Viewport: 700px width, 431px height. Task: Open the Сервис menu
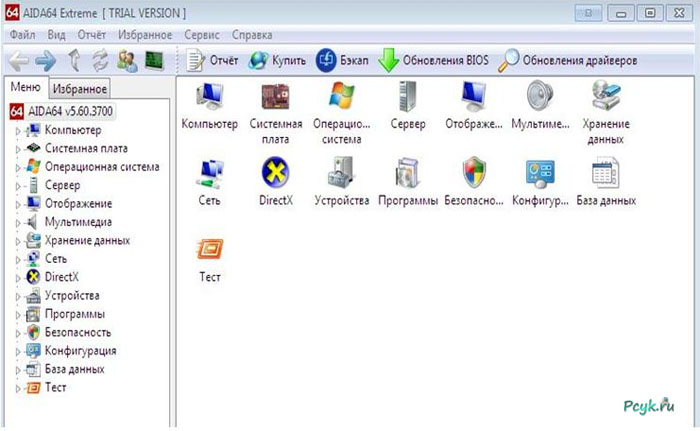coord(202,35)
